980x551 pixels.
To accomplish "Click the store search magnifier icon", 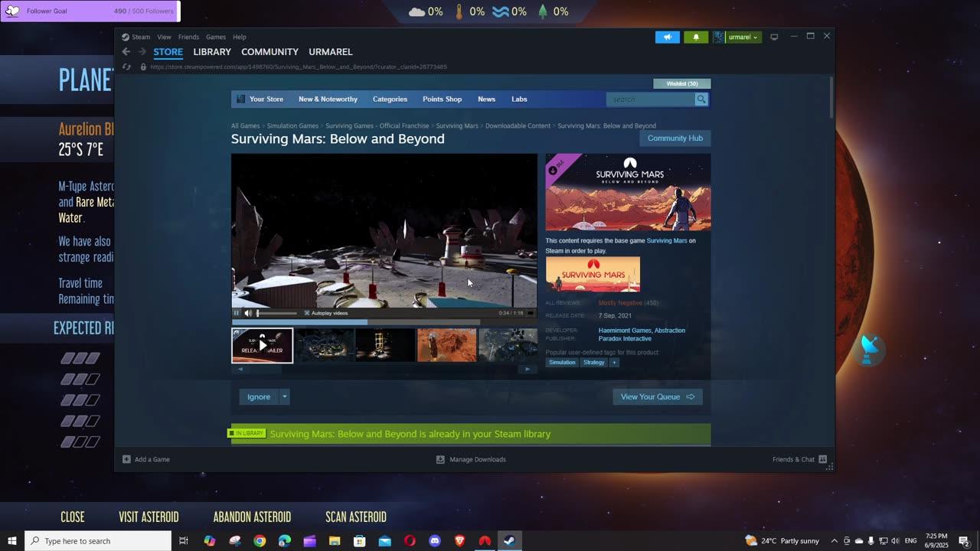I will (701, 99).
